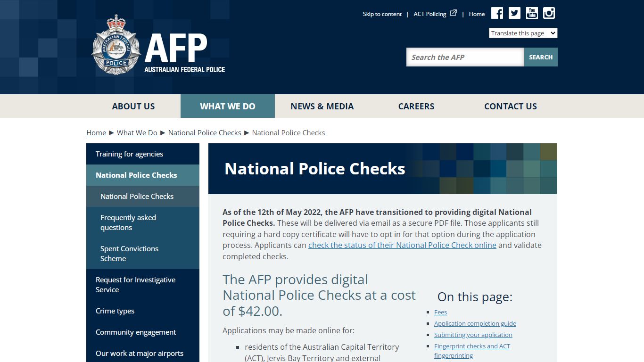Click check the status of their National Police Check online
Image resolution: width=644 pixels, height=362 pixels.
[x=402, y=245]
